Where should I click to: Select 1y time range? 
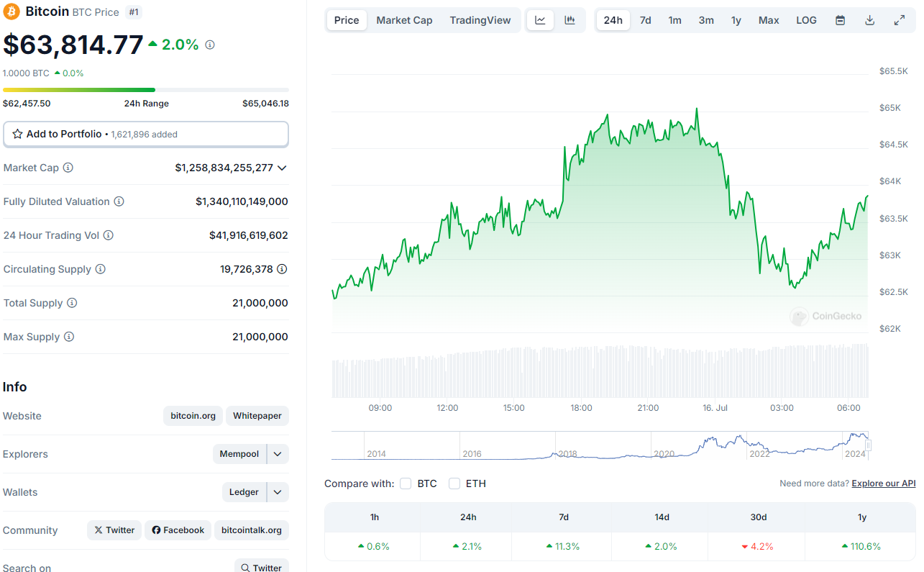736,20
